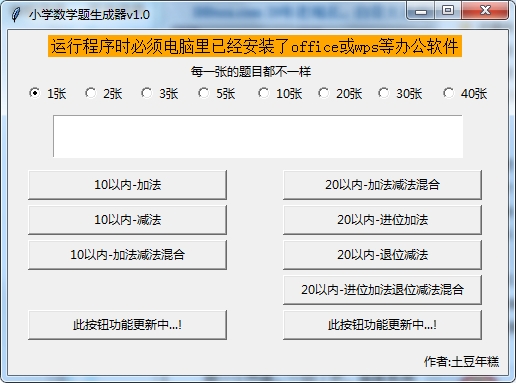Click the 20以内-进位加法 button

coord(382,220)
